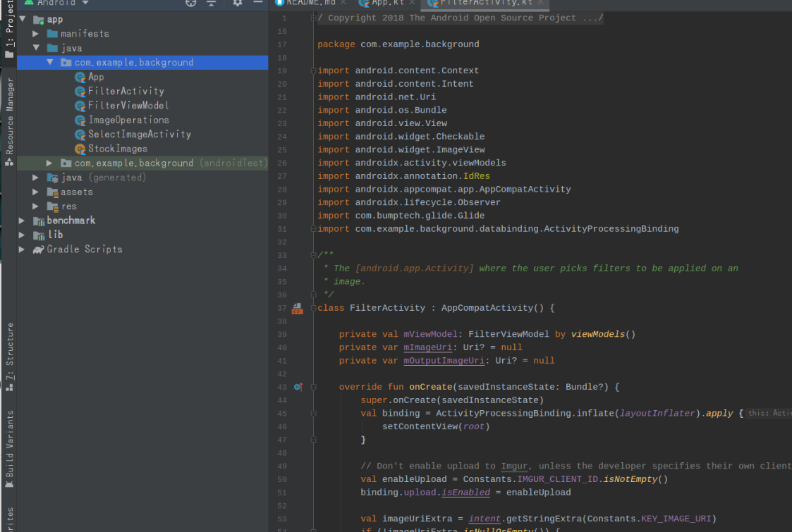Click the override gutter icon beside onCreate
792x532 pixels.
point(298,387)
